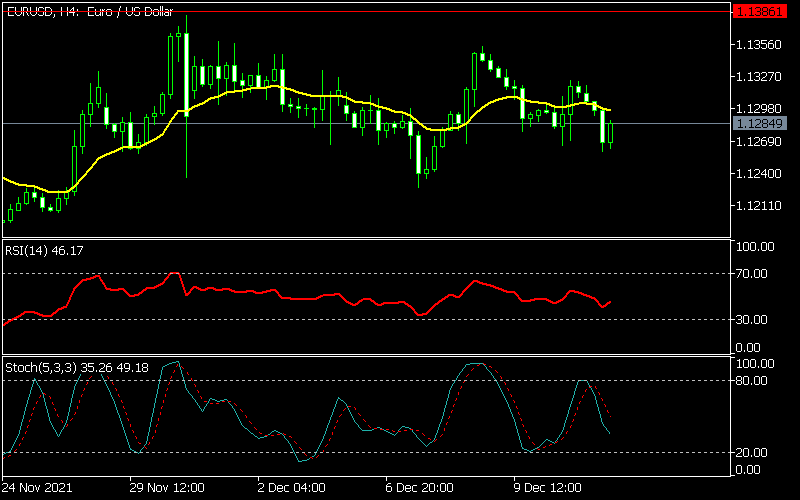Click the current price label 1.12849
Screen dimensions: 800x500
click(759, 123)
